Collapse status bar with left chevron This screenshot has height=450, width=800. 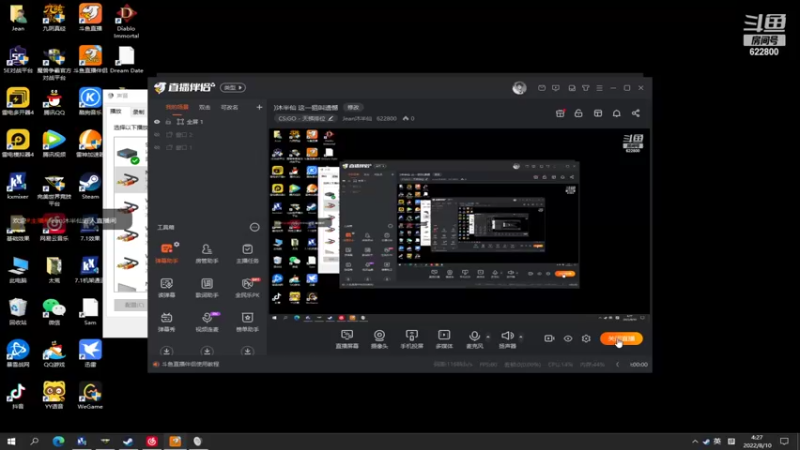[x=617, y=364]
